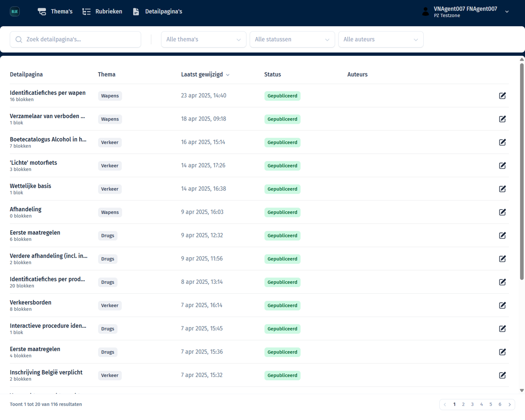525x420 pixels.
Task: Edit Interactieve procedure page
Action: coord(502,329)
